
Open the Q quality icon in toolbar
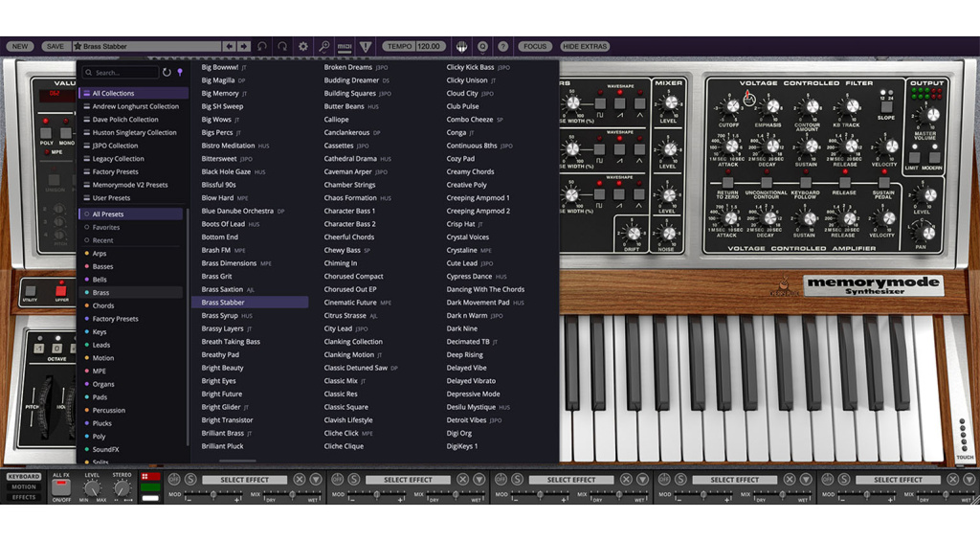pyautogui.click(x=482, y=46)
